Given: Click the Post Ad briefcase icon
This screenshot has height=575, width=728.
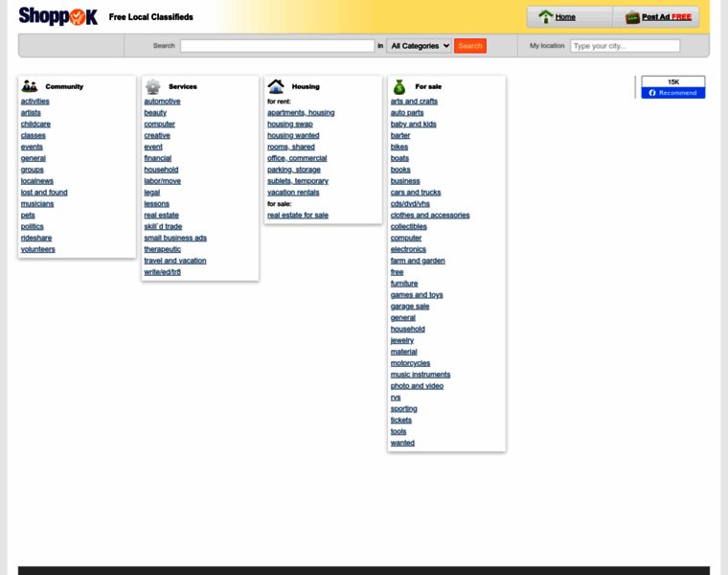Looking at the screenshot, I should [x=632, y=17].
